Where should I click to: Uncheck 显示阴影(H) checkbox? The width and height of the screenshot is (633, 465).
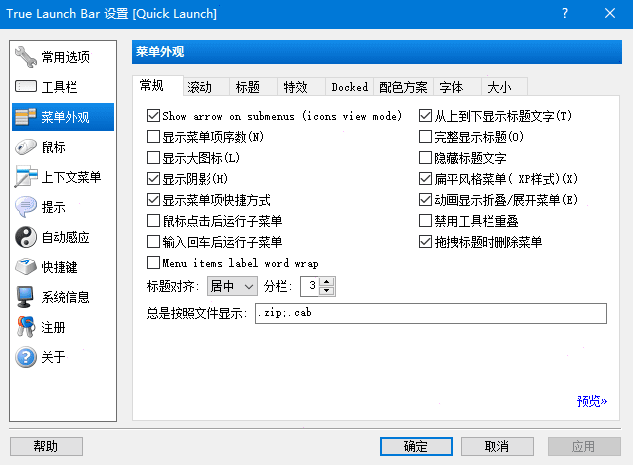click(x=153, y=179)
